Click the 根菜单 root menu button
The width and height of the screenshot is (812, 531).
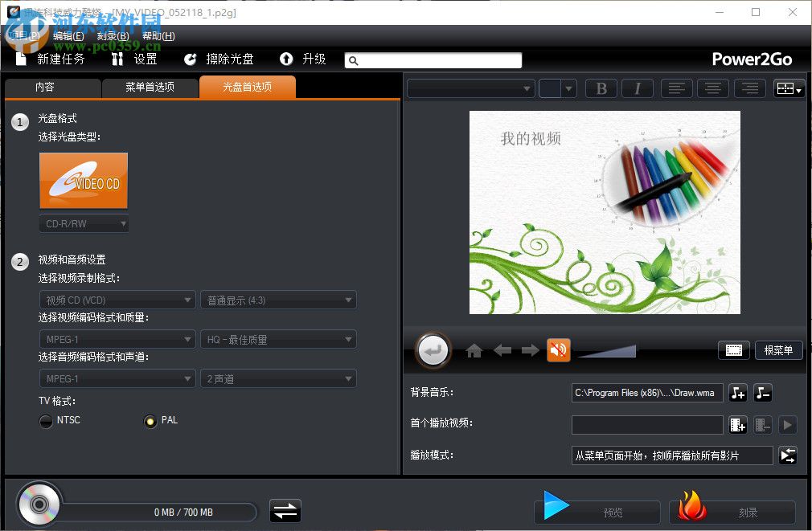pos(778,350)
